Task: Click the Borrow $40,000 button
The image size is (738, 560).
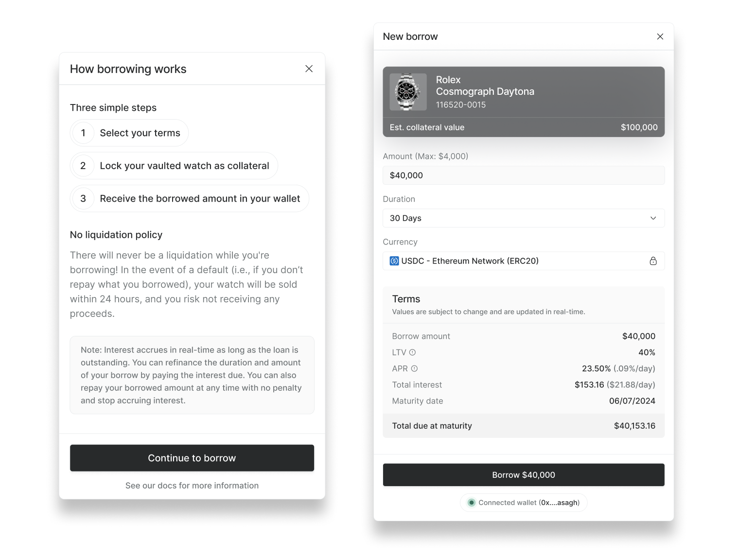Action: coord(524,475)
